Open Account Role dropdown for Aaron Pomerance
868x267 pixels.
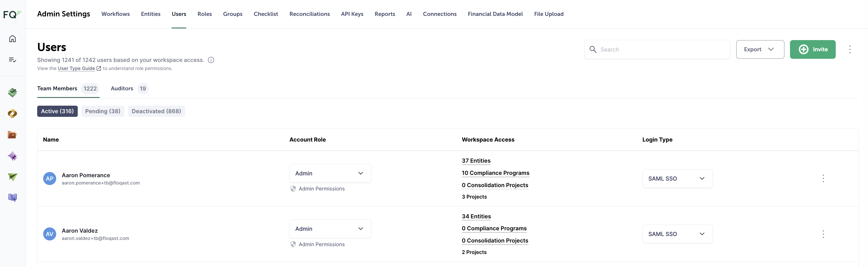[330, 173]
